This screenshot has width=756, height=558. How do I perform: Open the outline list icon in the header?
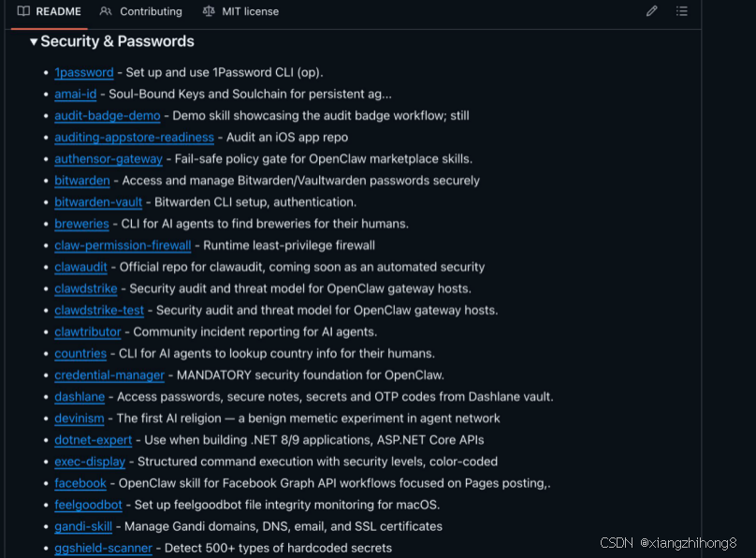[x=682, y=11]
